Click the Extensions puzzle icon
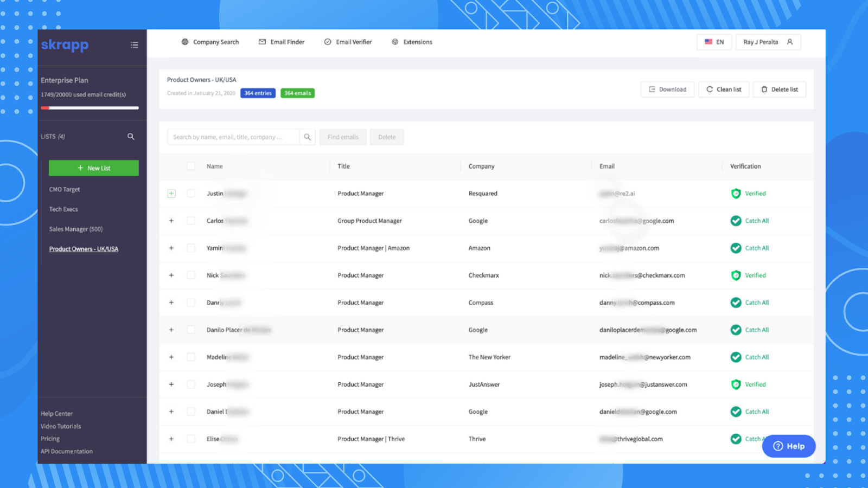 pyautogui.click(x=395, y=42)
